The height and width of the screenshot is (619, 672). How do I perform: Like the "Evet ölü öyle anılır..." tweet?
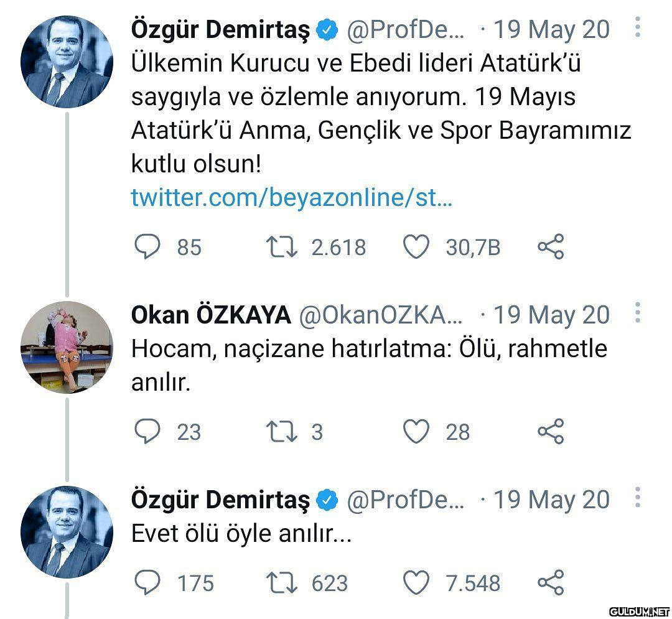pos(417,583)
